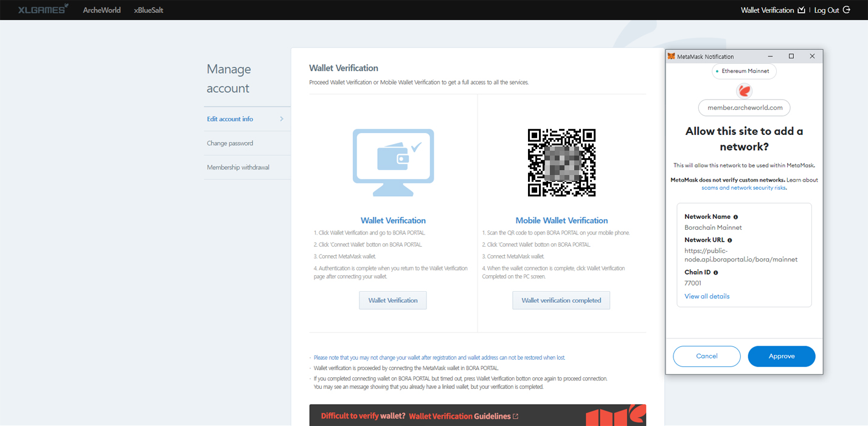Open the xBlueSalt navigation link

click(x=148, y=10)
